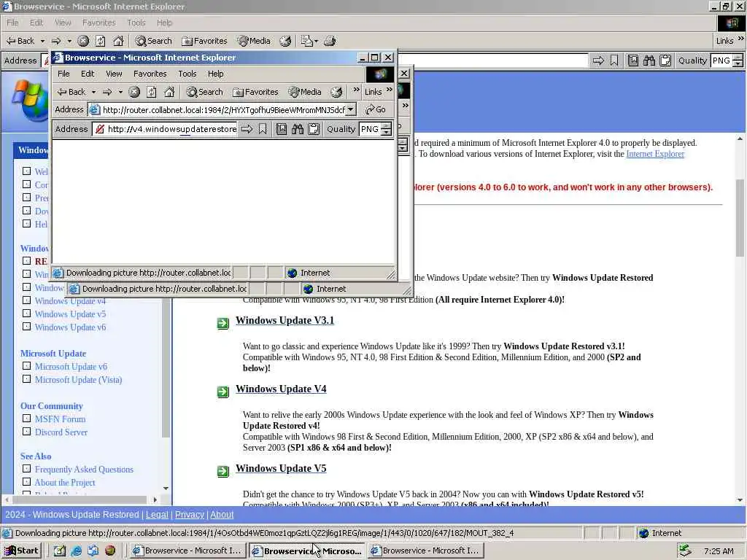
Task: Click Go button in front window address bar
Action: click(376, 109)
